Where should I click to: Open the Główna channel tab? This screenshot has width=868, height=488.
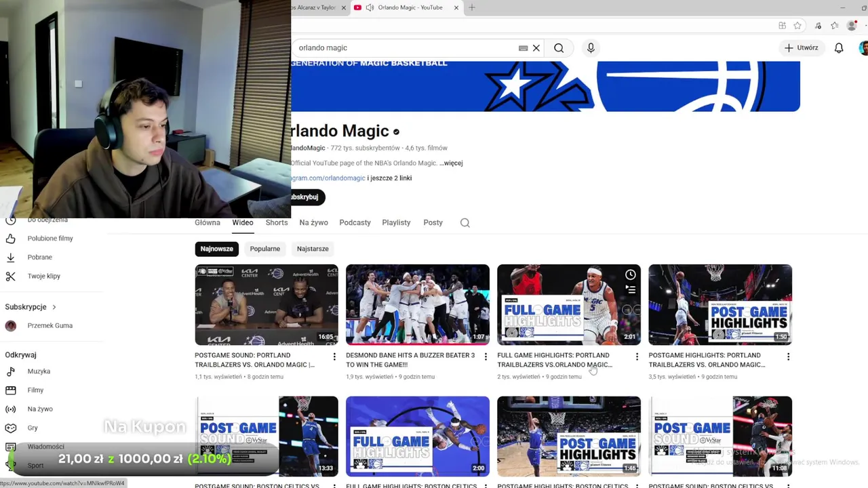(x=208, y=222)
